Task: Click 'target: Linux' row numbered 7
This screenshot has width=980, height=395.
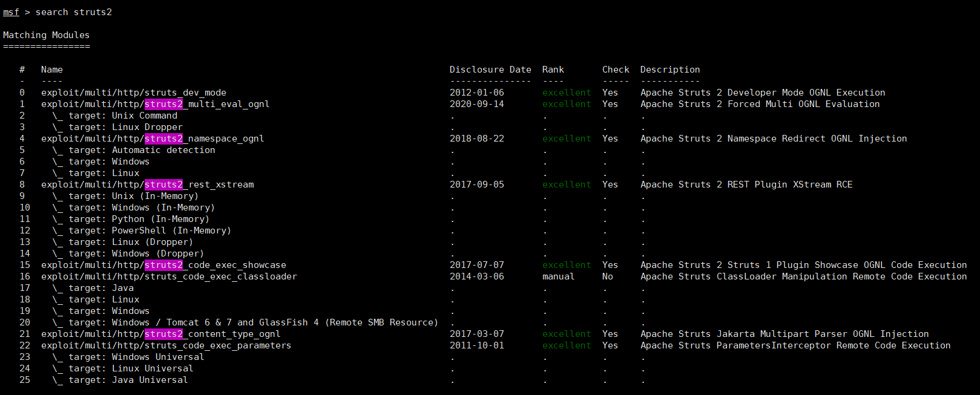Action: point(96,173)
